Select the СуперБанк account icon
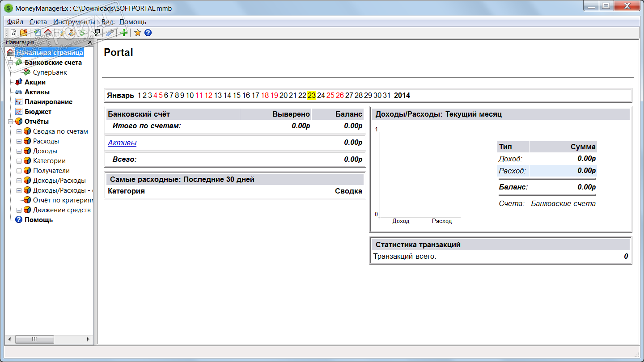The image size is (644, 362). (27, 72)
